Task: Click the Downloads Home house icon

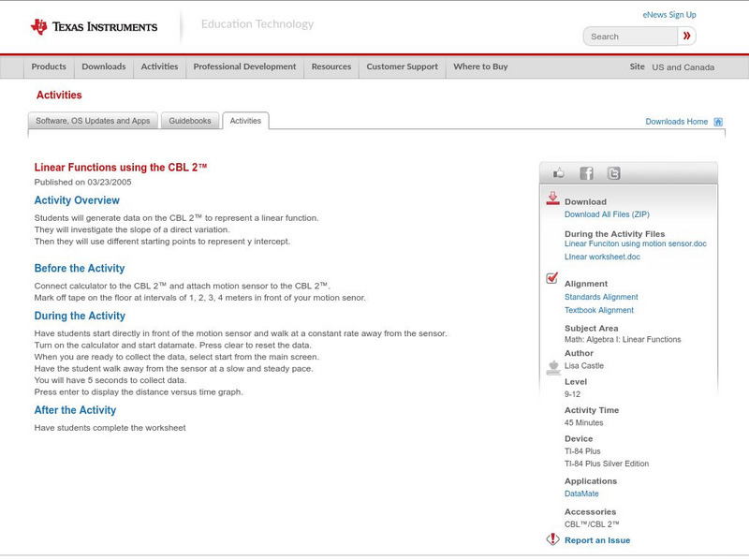Action: point(718,122)
